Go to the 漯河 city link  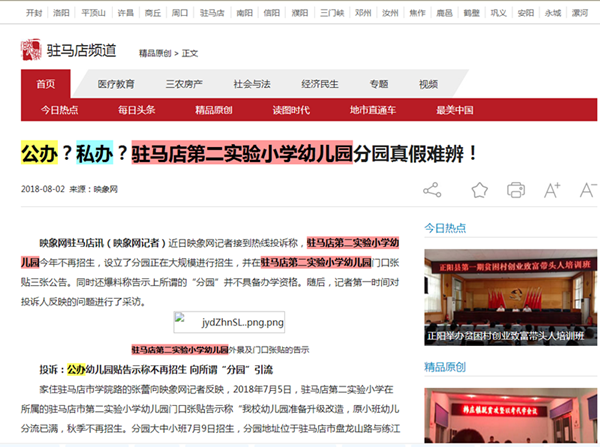tap(580, 13)
